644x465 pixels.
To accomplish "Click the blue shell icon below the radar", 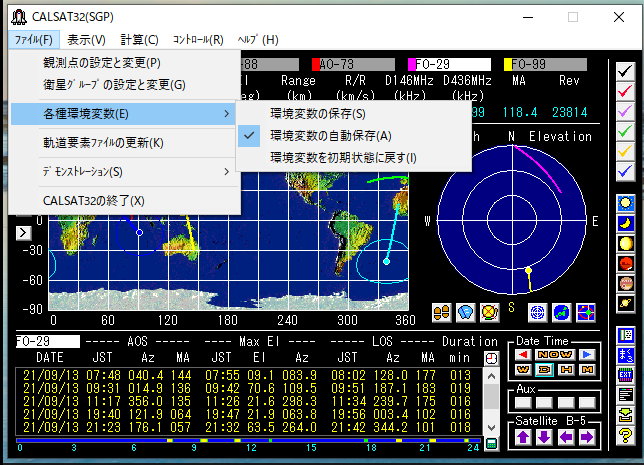I will pos(466,313).
